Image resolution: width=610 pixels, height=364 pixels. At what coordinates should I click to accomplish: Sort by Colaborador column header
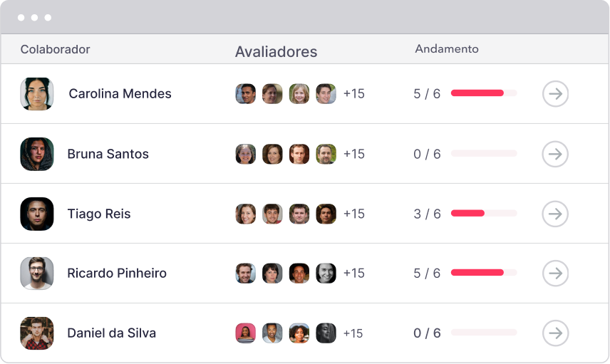(55, 49)
